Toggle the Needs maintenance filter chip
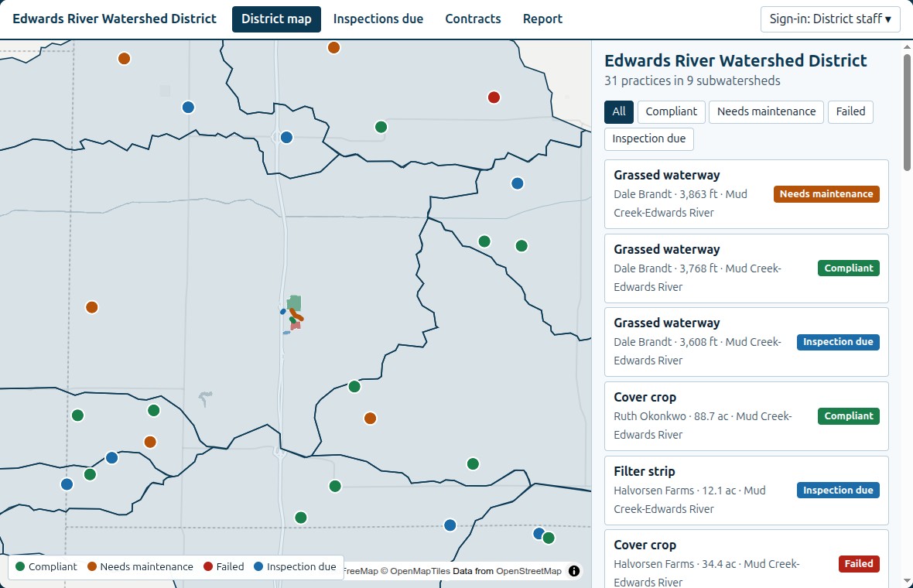The width and height of the screenshot is (913, 588). [x=766, y=111]
